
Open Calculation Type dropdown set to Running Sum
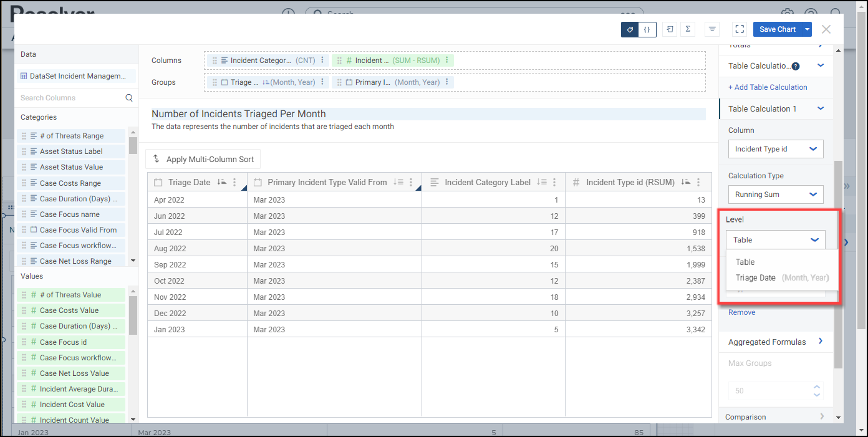tap(776, 194)
